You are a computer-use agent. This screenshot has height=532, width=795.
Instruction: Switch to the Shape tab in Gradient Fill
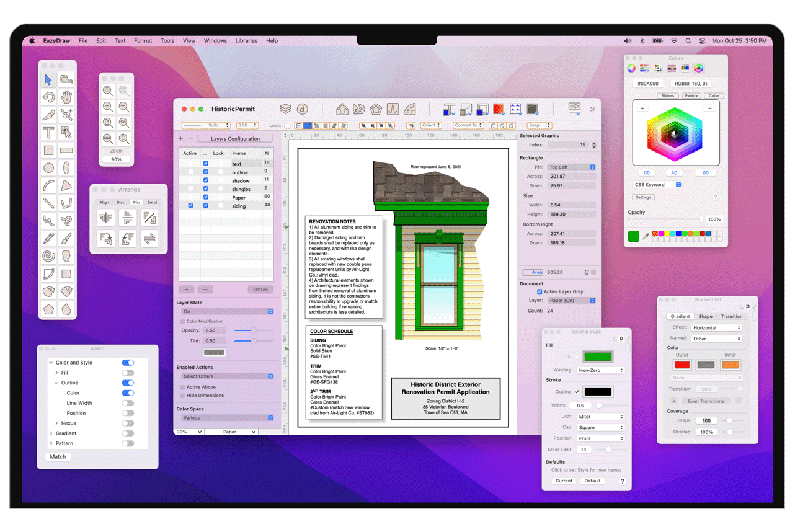pos(705,316)
